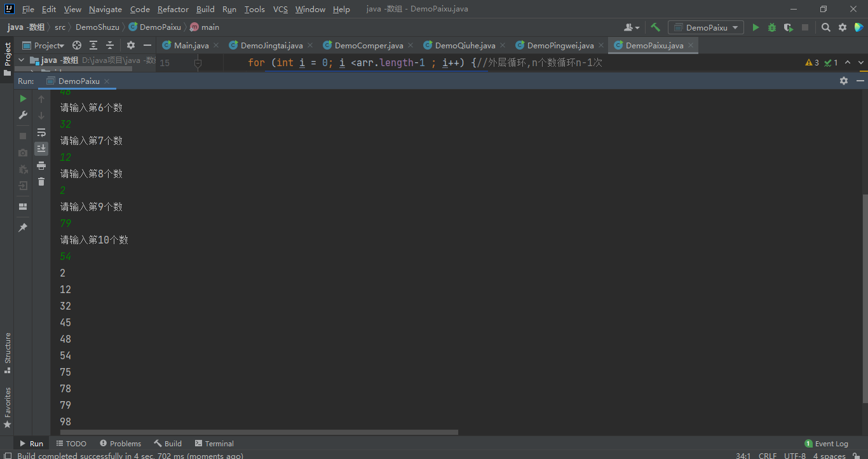Open the Event Log button
868x459 pixels.
tap(826, 444)
